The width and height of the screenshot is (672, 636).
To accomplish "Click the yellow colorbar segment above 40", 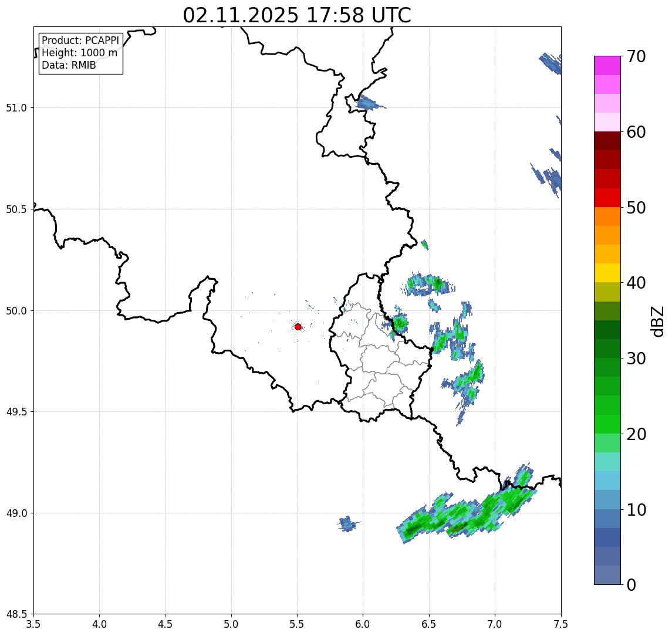I will coord(607,273).
